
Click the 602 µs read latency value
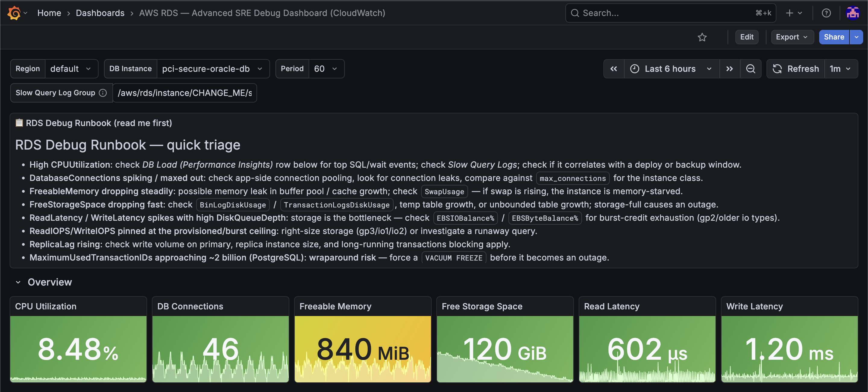pyautogui.click(x=647, y=349)
